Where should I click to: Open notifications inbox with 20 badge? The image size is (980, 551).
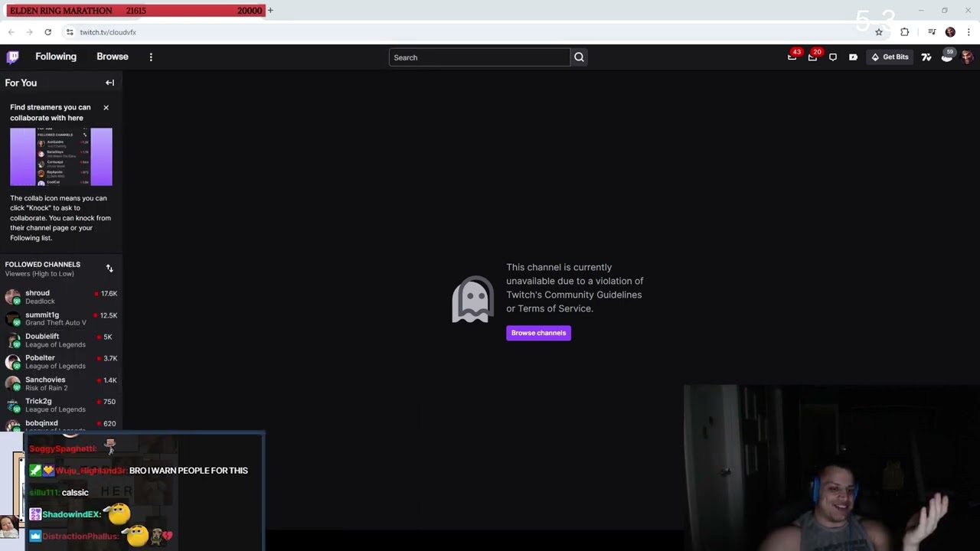(x=813, y=57)
